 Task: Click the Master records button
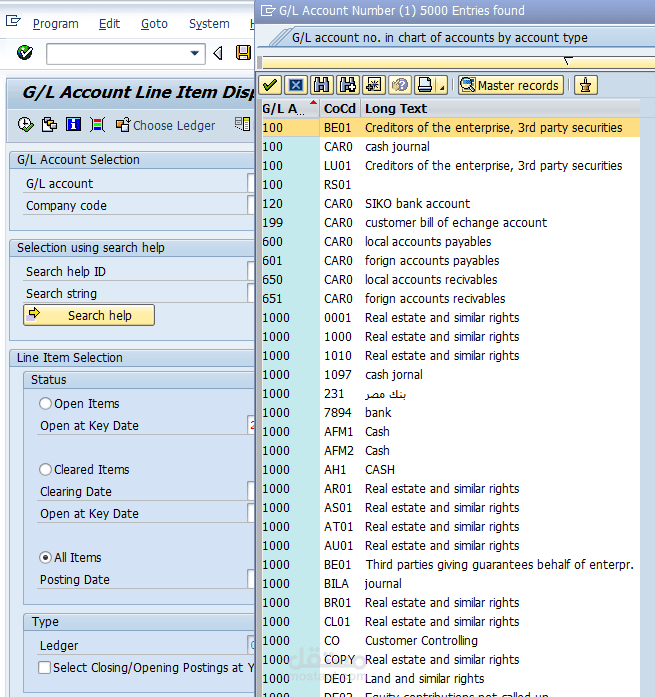(511, 85)
